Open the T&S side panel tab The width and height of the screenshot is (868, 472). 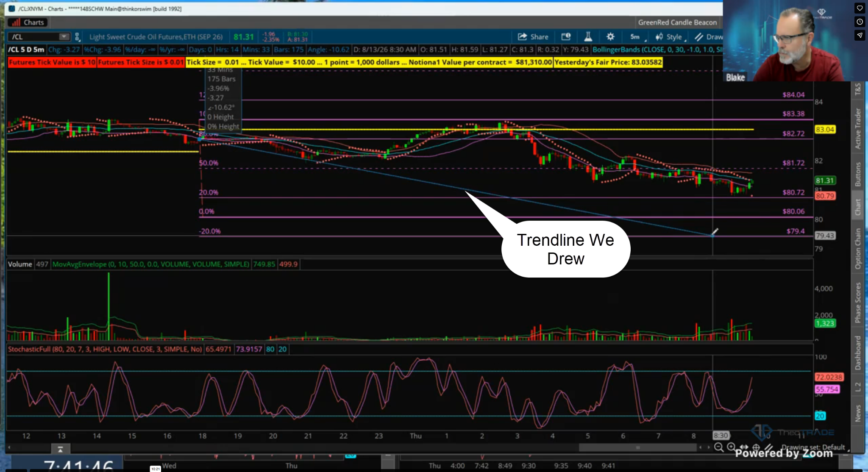click(858, 89)
